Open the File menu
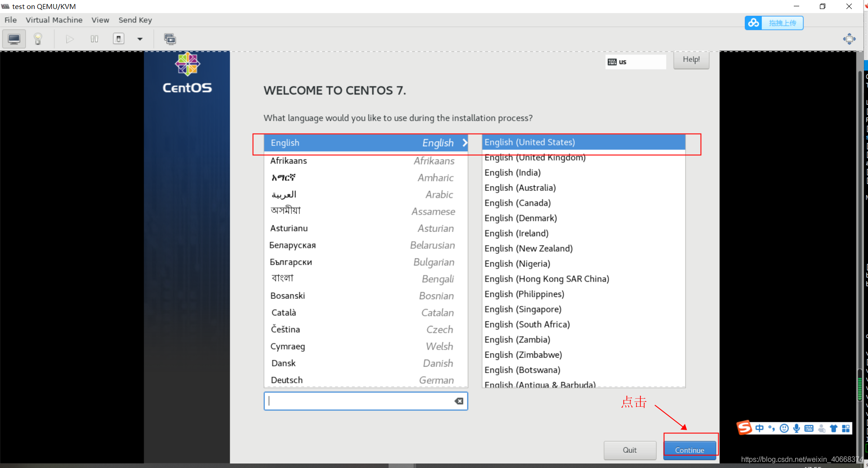 tap(10, 20)
